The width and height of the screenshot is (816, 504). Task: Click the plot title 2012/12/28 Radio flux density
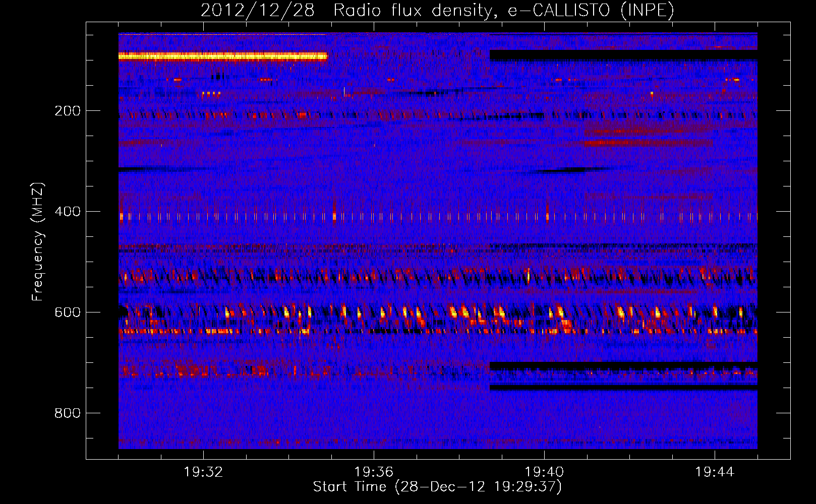point(437,10)
